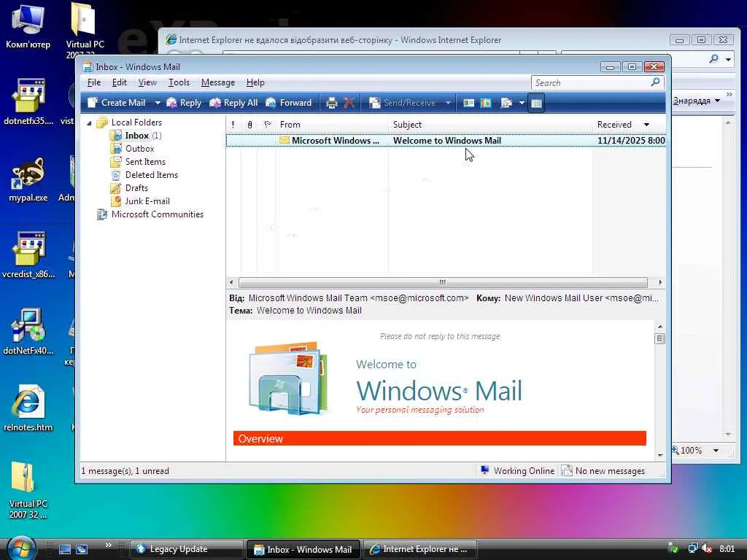This screenshot has width=747, height=560.
Task: Select the Inbox folder
Action: point(136,136)
